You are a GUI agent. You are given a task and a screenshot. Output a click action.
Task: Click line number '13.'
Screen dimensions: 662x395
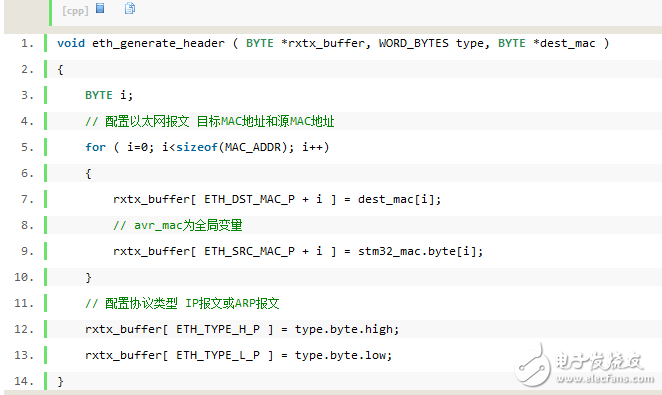point(24,355)
